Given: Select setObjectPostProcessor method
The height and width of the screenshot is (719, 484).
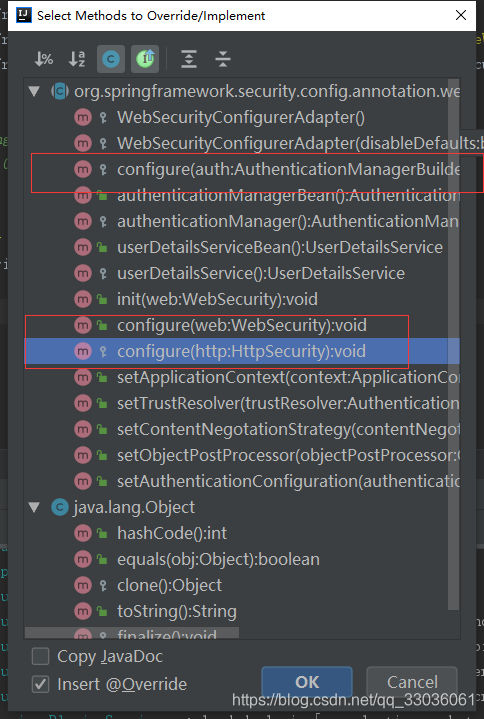Looking at the screenshot, I should [x=242, y=455].
